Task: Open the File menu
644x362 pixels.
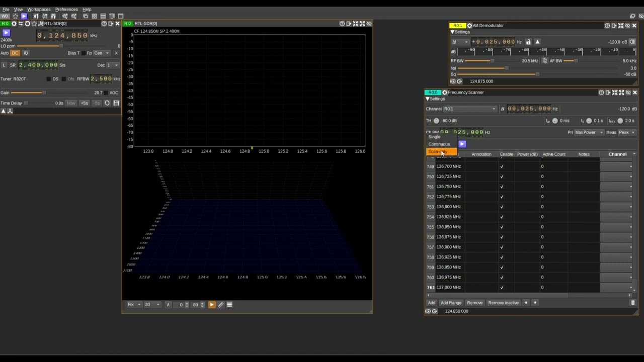Action: click(x=6, y=10)
